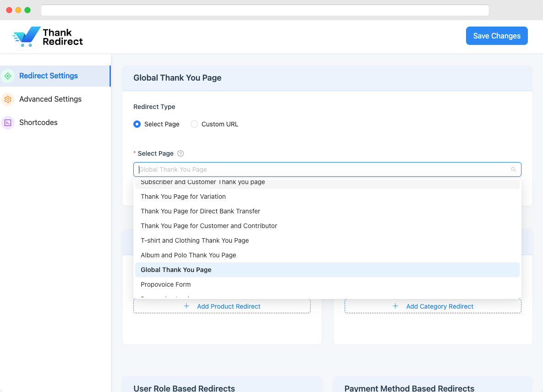Choose Thank You Page for Direct Bank Transfer
The width and height of the screenshot is (543, 392).
click(x=200, y=211)
